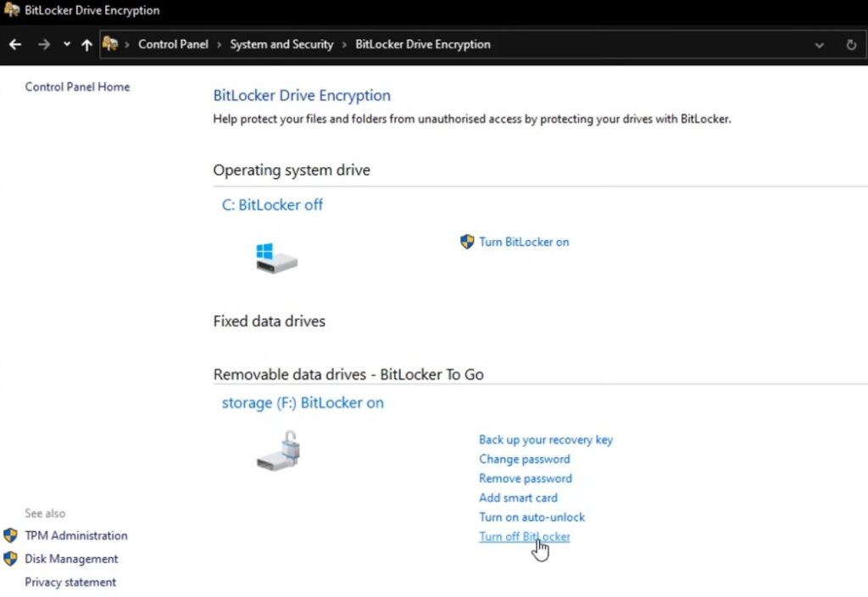Select BitLocker Drive Encryption breadcrumb
Screen dimensions: 868x597
click(x=423, y=44)
